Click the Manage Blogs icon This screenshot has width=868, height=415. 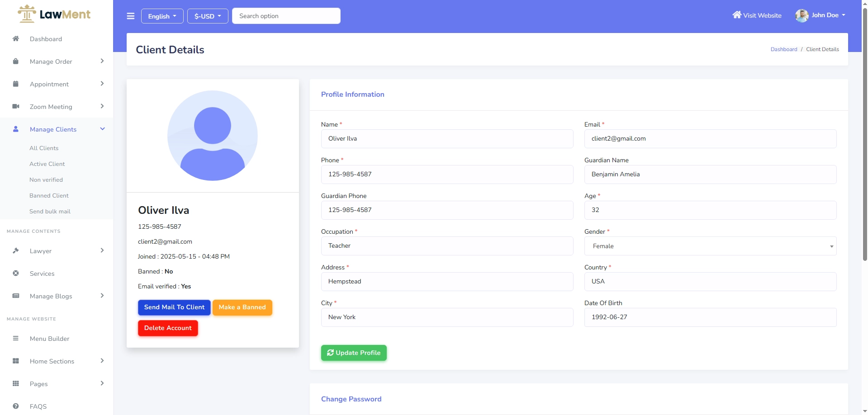click(16, 296)
